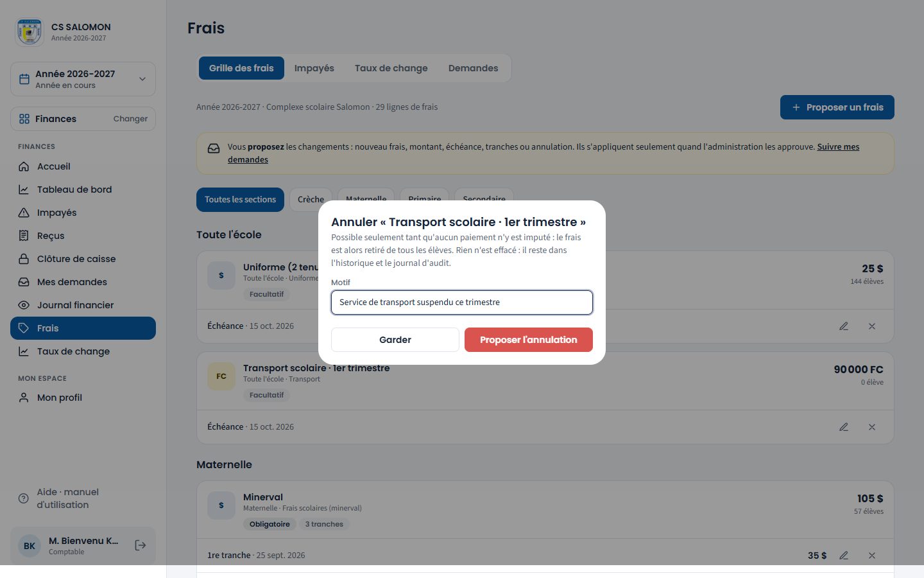
Task: Click the 90 000 FC amount
Action: [859, 369]
